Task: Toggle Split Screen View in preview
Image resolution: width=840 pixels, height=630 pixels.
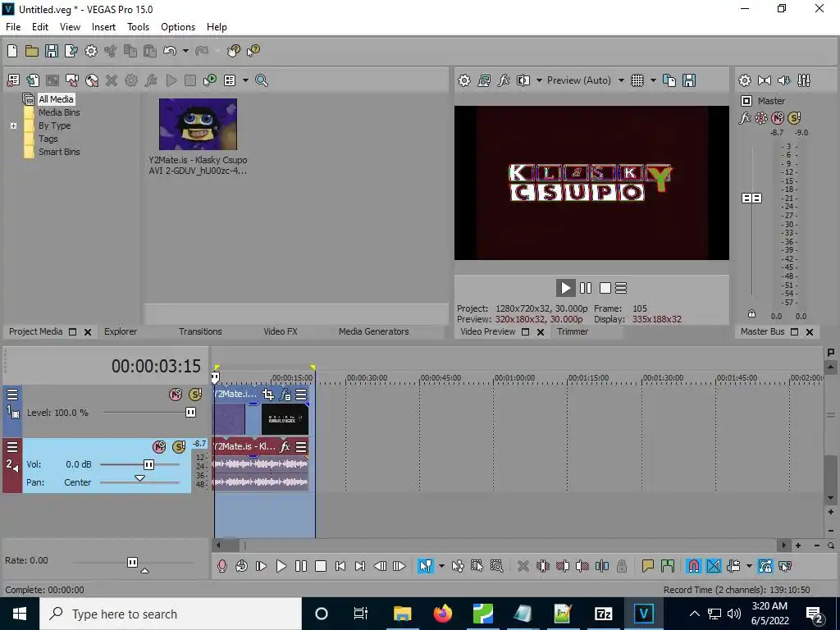Action: pyautogui.click(x=523, y=80)
